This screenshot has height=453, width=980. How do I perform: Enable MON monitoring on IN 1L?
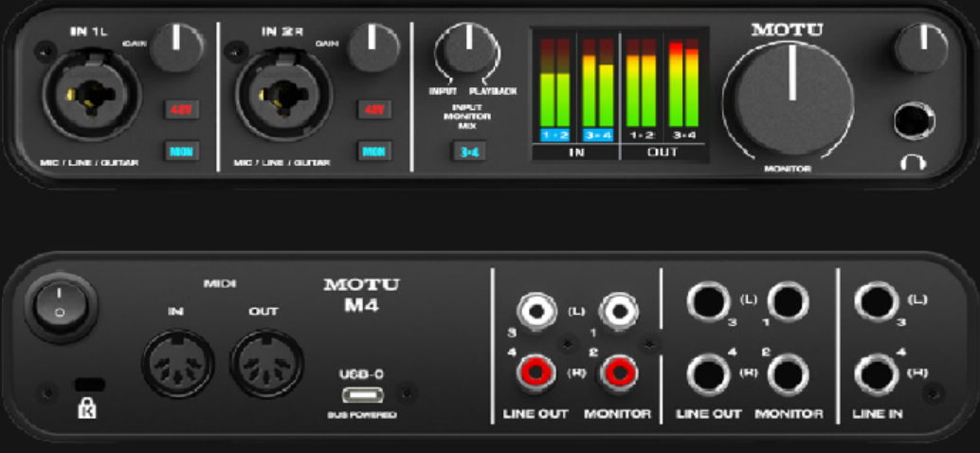182,152
